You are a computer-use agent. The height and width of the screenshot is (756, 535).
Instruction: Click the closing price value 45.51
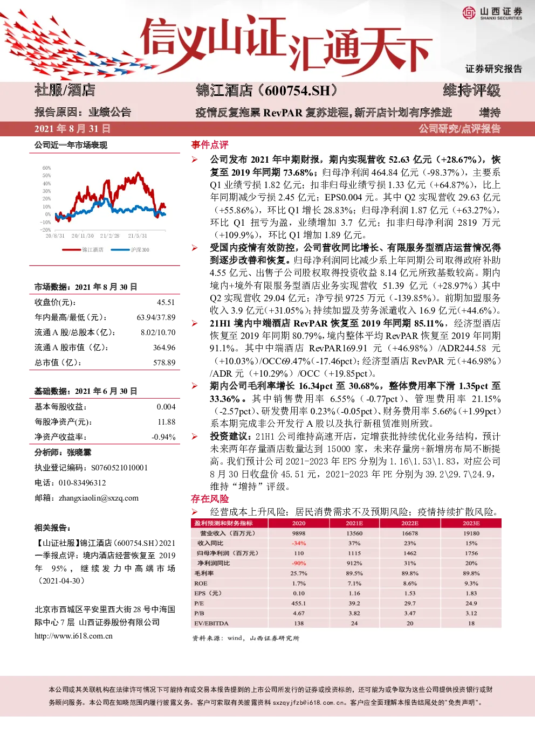pos(166,302)
